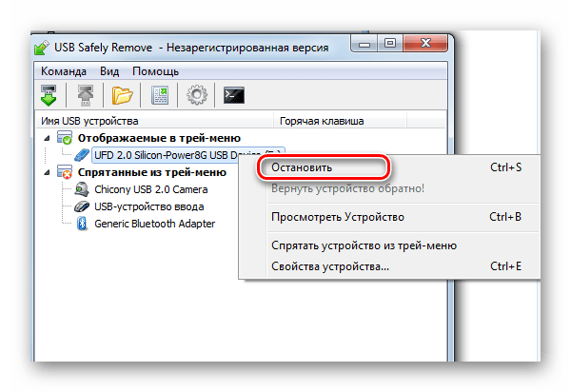Click the command line console toolbar icon
The height and width of the screenshot is (392, 571).
(234, 95)
